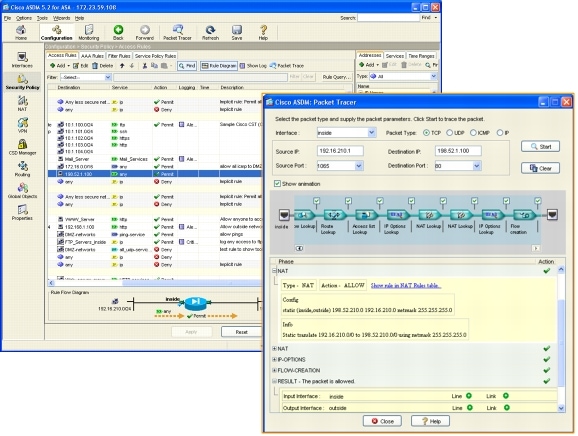The width and height of the screenshot is (578, 436).
Task: Click the Forward toolbar icon
Action: click(144, 32)
